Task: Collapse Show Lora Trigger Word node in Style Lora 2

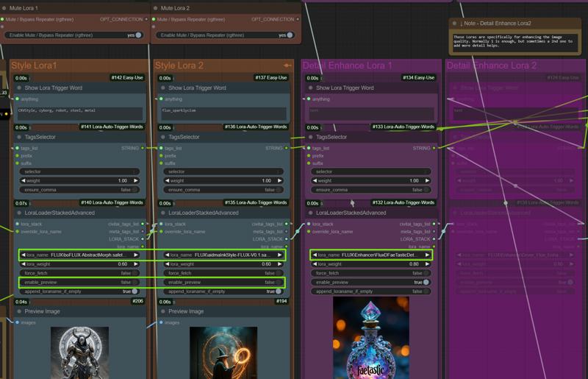Action: pyautogui.click(x=162, y=88)
